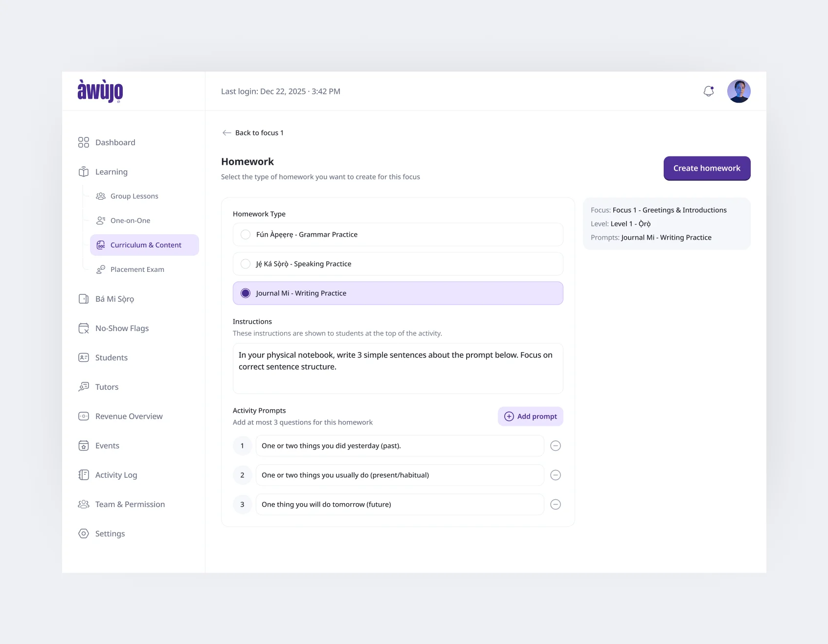Click the Homework page heading
Screen dimensions: 828x644
247,161
